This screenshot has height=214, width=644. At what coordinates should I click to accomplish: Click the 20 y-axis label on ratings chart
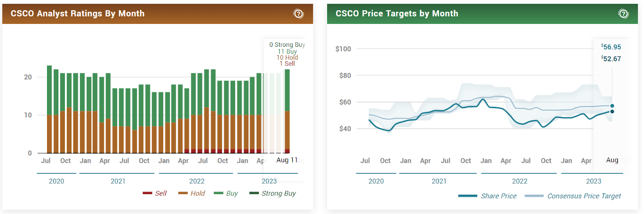(x=28, y=77)
